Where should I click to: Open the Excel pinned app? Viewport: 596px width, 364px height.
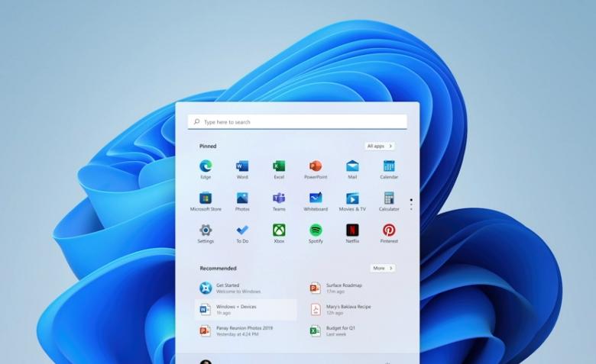click(279, 169)
